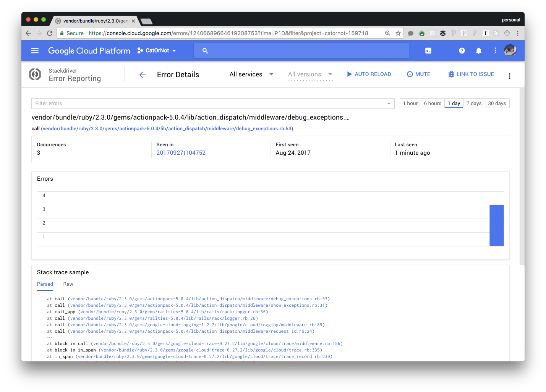Open trace.rb:335 stack trace link
Viewport: 546px width, 392px height.
coord(211,350)
